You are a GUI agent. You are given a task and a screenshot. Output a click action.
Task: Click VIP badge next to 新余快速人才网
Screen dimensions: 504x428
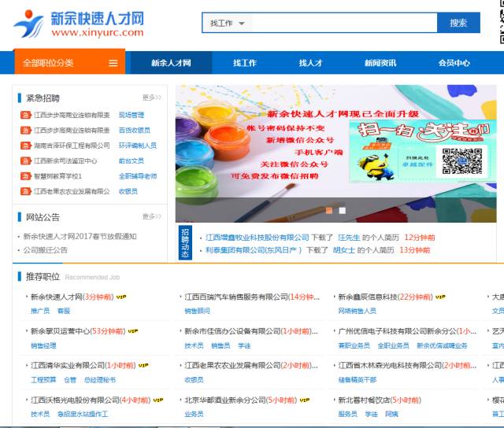coord(121,297)
